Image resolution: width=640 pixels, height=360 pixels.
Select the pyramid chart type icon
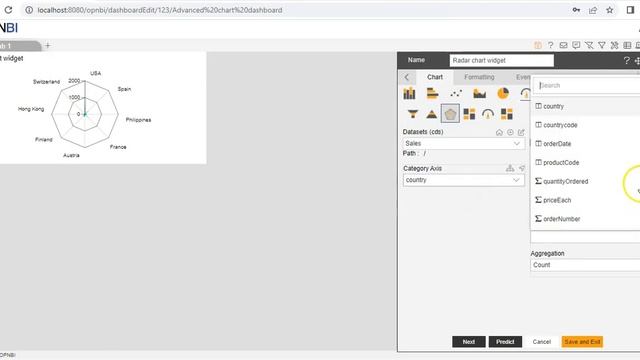point(431,114)
